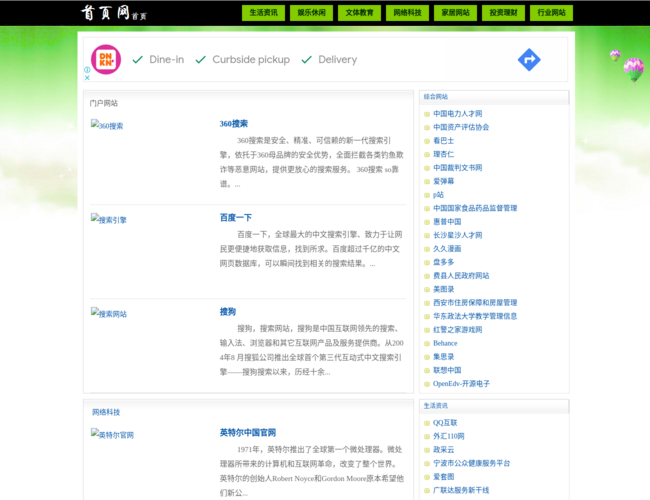Open the 娱乐休闲 navigation tab
Screen dimensions: 650x500
(311, 12)
